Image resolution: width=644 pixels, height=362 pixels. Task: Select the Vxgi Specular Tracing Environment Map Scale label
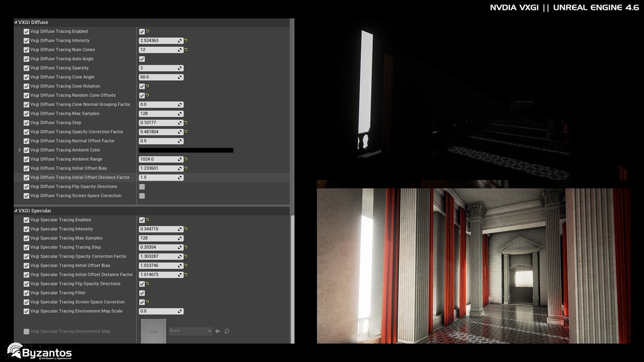[x=76, y=311]
